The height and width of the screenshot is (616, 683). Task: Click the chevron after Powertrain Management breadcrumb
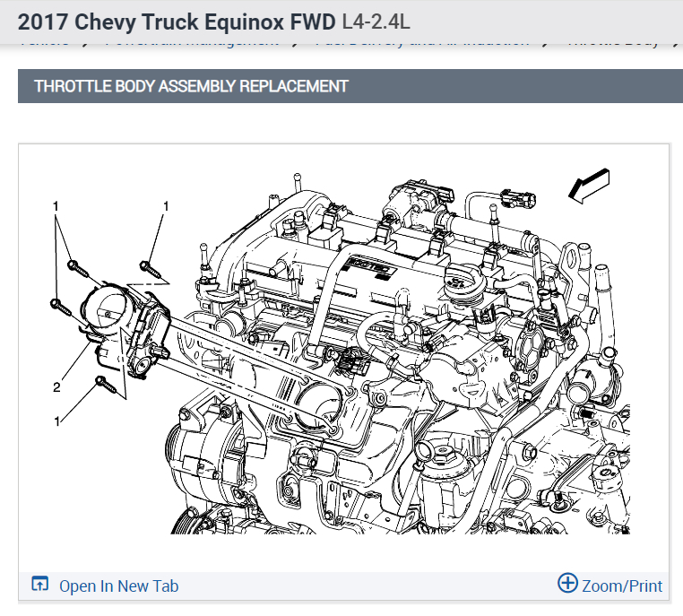(296, 44)
